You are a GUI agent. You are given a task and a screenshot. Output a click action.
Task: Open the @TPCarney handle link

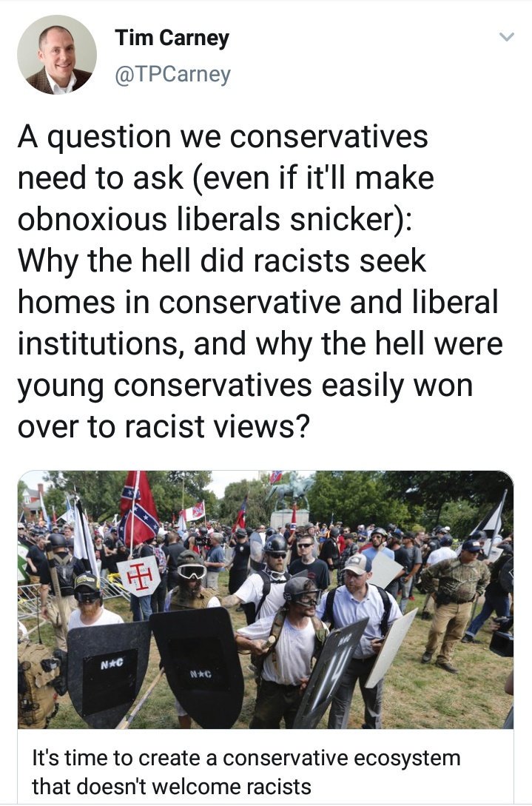[172, 75]
